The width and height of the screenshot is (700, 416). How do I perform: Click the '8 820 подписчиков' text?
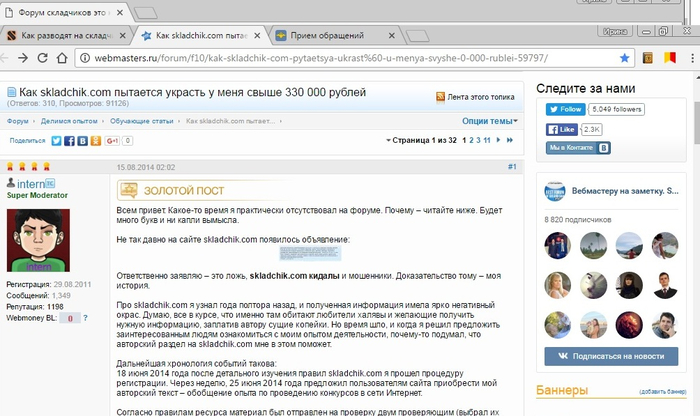(x=578, y=220)
